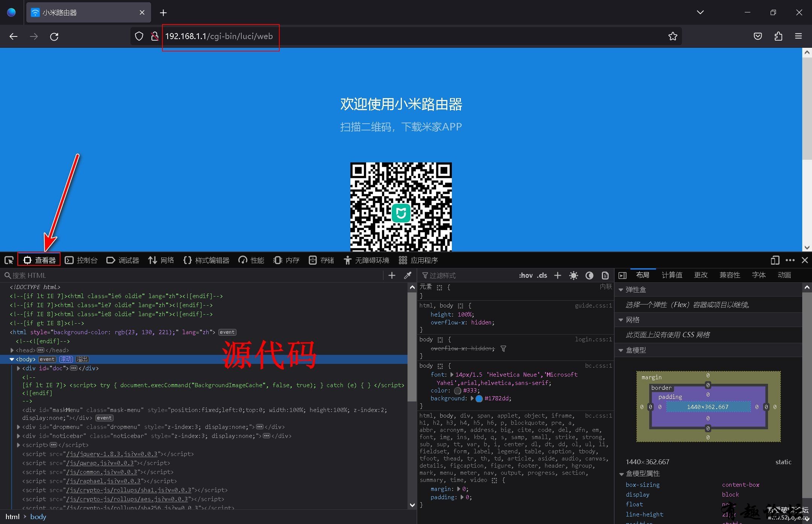Screen dimensions: 812x524
Task: Click the insecure connection lock icon
Action: (155, 36)
